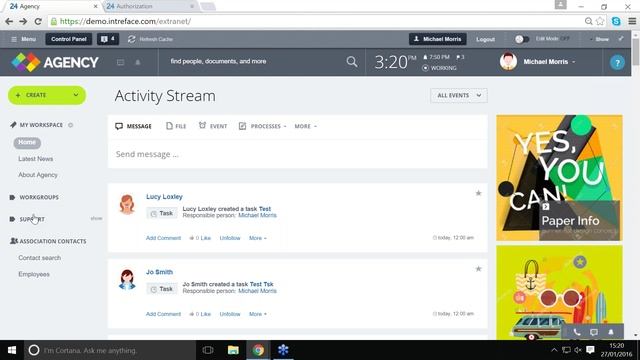
Task: Open the Processes dropdown tab
Action: [262, 126]
